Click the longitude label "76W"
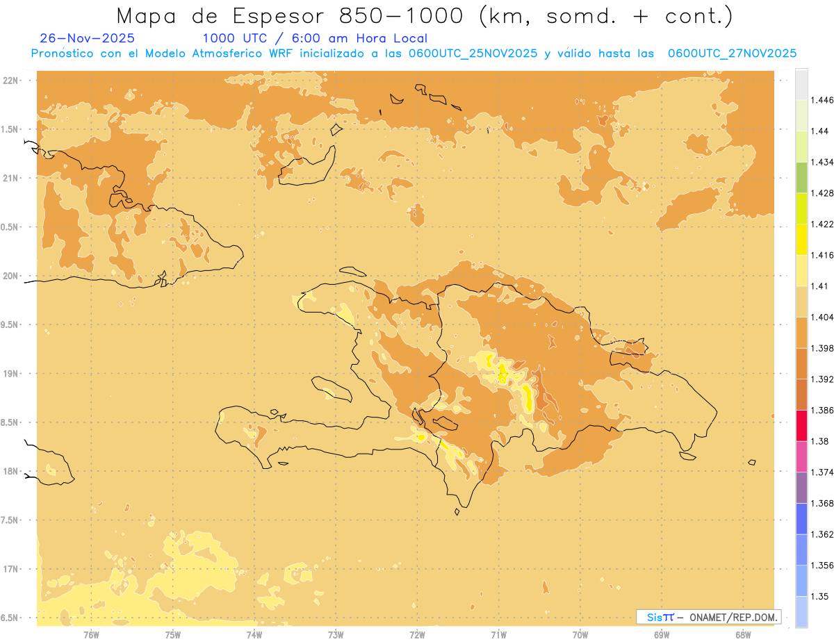 tap(91, 635)
